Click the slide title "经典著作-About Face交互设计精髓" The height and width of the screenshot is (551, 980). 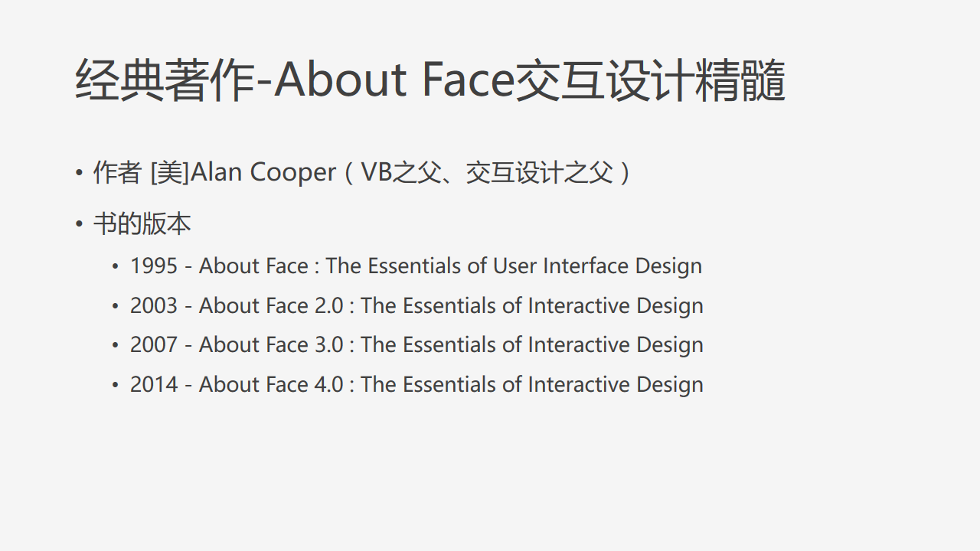click(x=430, y=80)
